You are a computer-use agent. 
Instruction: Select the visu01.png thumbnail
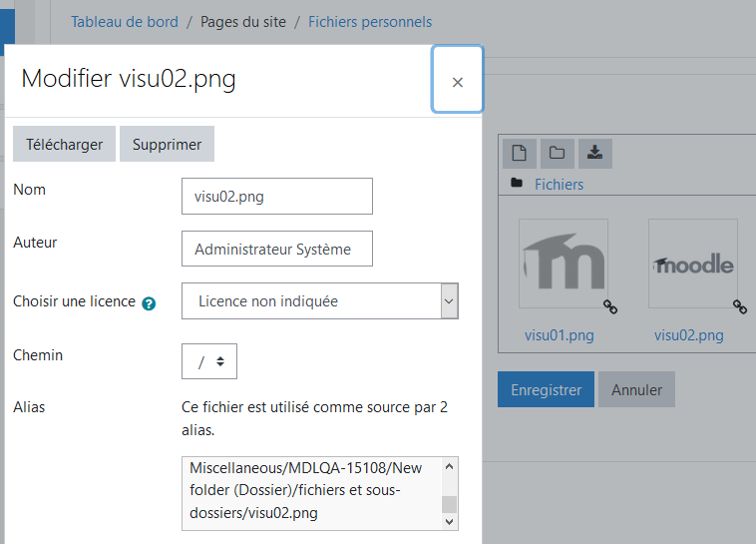click(564, 264)
